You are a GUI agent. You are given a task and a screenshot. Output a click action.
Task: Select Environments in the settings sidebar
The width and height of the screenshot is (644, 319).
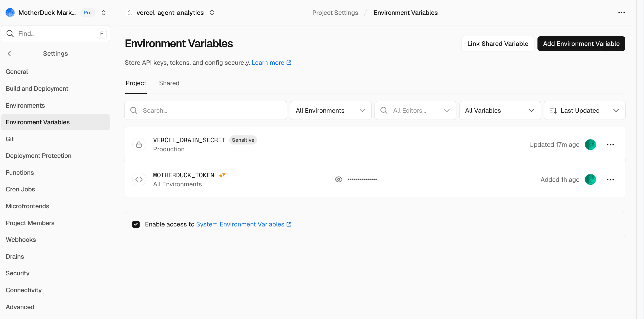pyautogui.click(x=25, y=105)
